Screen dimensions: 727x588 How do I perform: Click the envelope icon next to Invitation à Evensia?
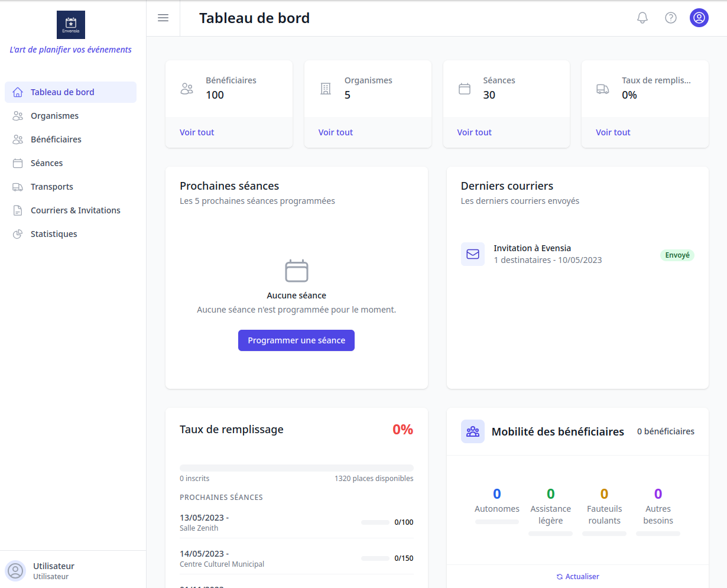point(473,254)
